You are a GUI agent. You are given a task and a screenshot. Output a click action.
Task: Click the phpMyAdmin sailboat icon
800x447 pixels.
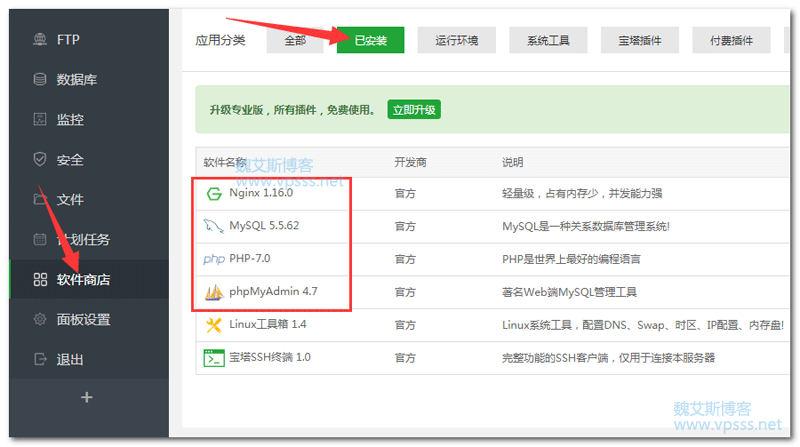[213, 292]
